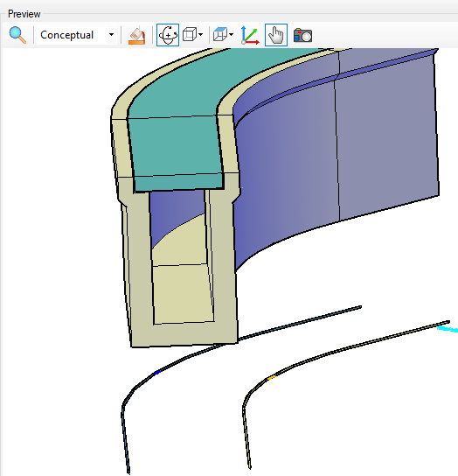Image resolution: width=458 pixels, height=476 pixels.
Task: Click the magnifying glass zoom icon
Action: (17, 35)
